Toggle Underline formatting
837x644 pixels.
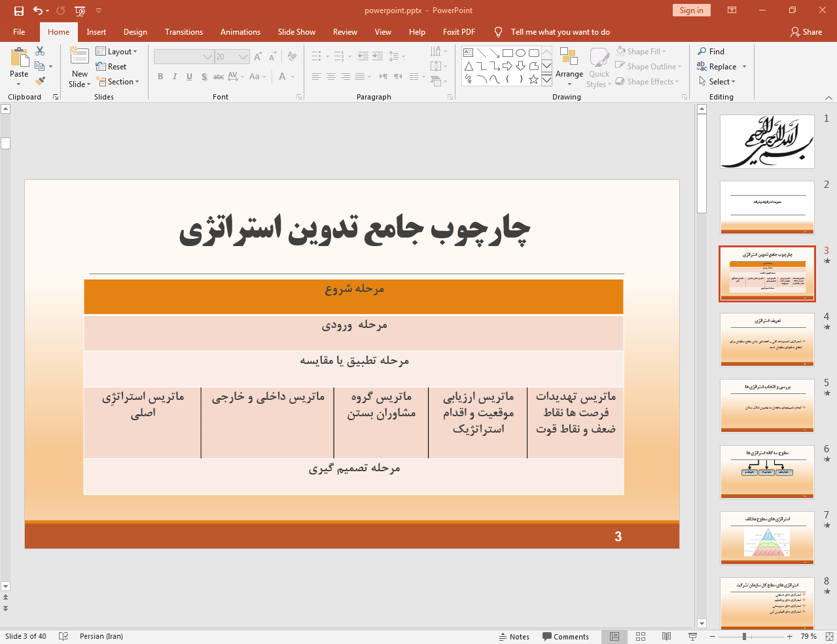pyautogui.click(x=189, y=77)
